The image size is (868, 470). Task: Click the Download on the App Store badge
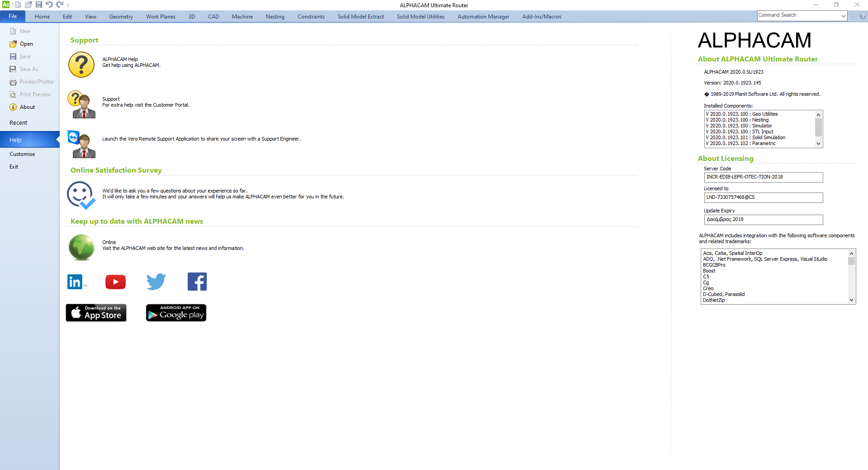96,313
